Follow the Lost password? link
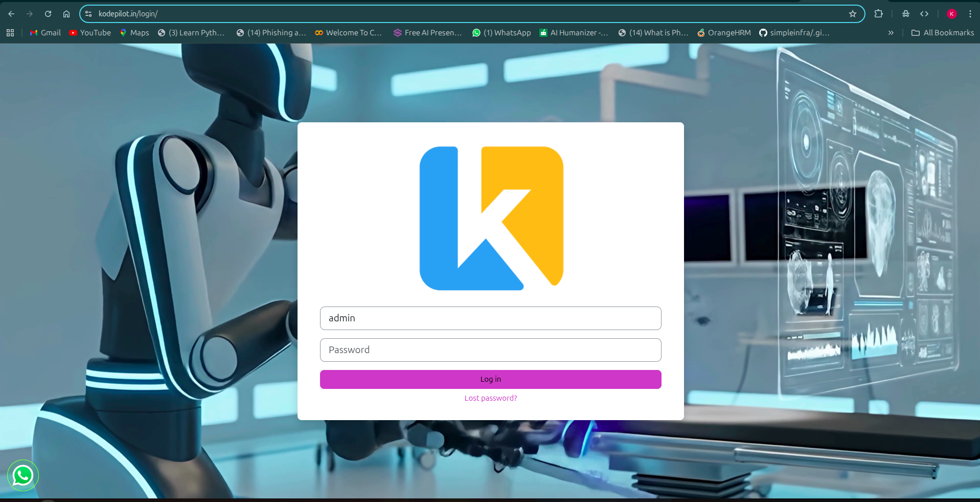Image resolution: width=980 pixels, height=502 pixels. [490, 398]
